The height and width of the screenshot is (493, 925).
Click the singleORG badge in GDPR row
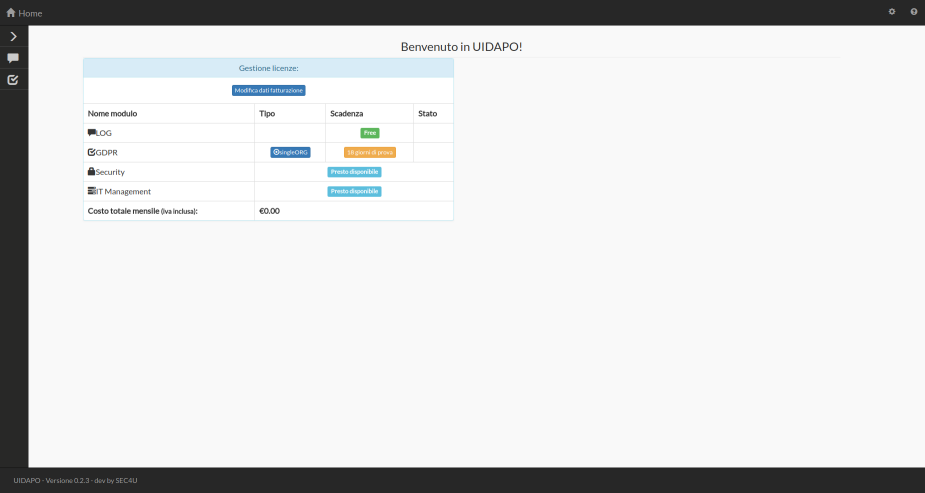[x=290, y=152]
